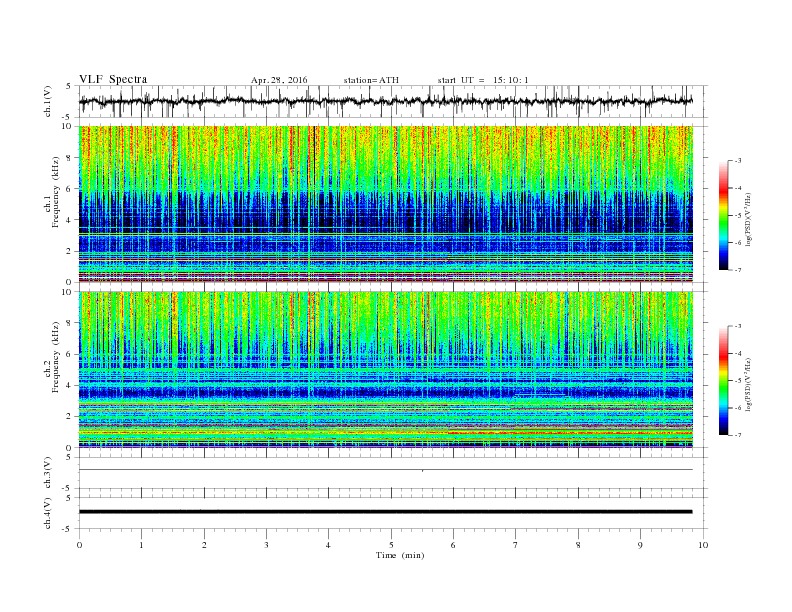Click the upper 'log(PSD)(V²/Hz)' colorbar label
The width and height of the screenshot is (792, 612).
coord(749,220)
